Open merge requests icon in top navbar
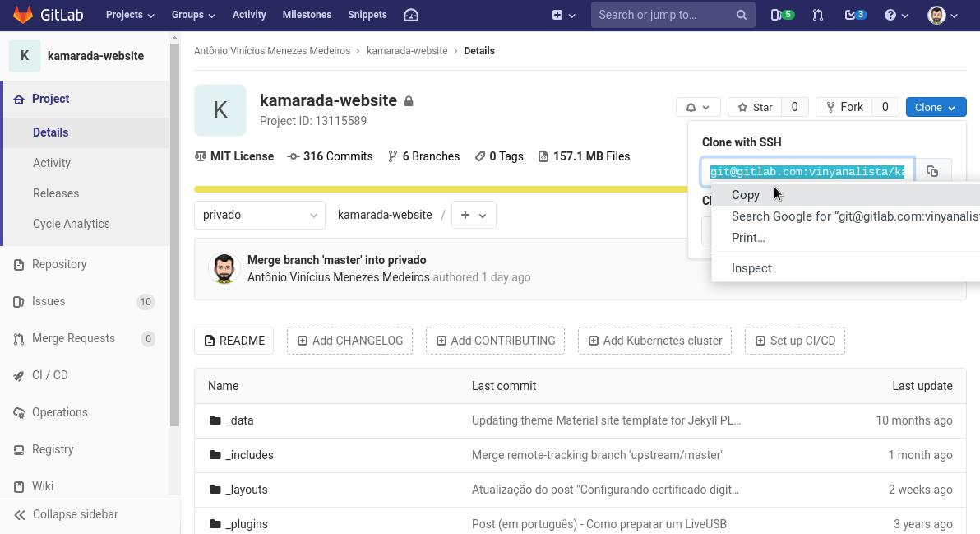 click(817, 15)
